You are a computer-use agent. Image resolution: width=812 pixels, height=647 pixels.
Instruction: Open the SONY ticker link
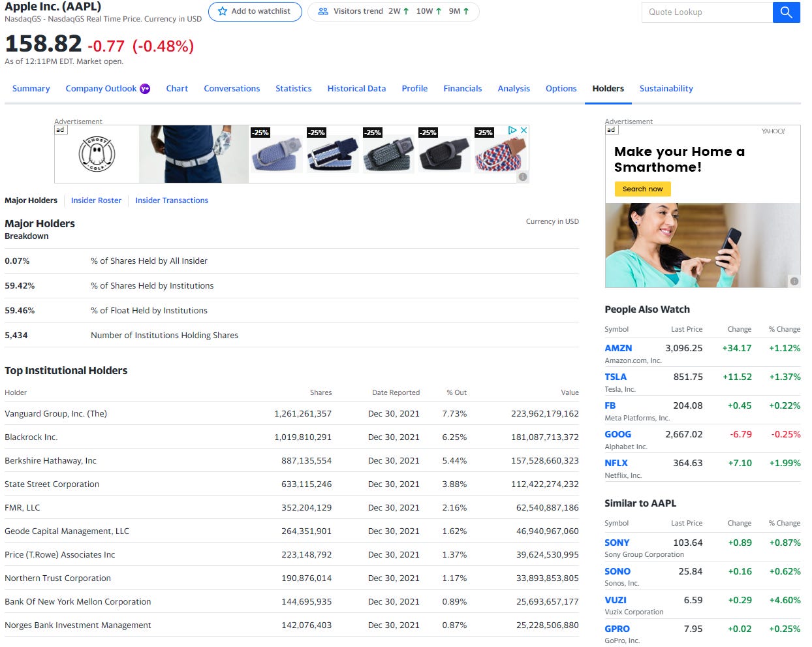click(x=617, y=543)
